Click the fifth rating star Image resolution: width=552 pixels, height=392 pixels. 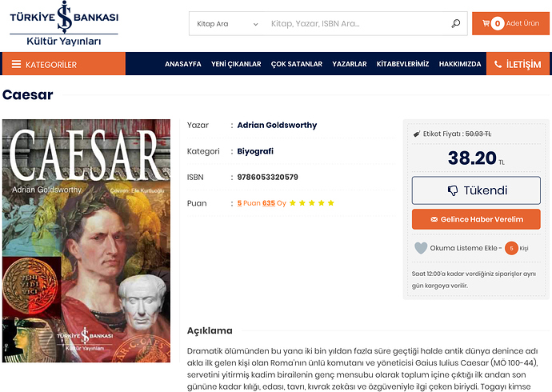(330, 202)
